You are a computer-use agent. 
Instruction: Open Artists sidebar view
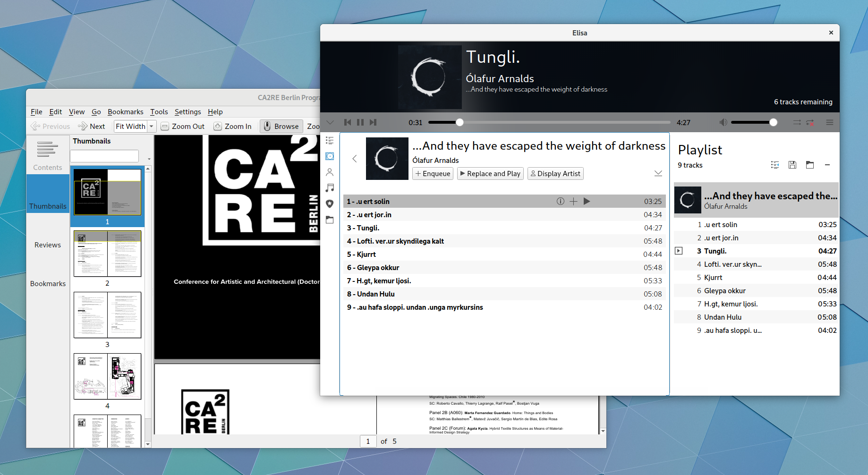click(330, 172)
